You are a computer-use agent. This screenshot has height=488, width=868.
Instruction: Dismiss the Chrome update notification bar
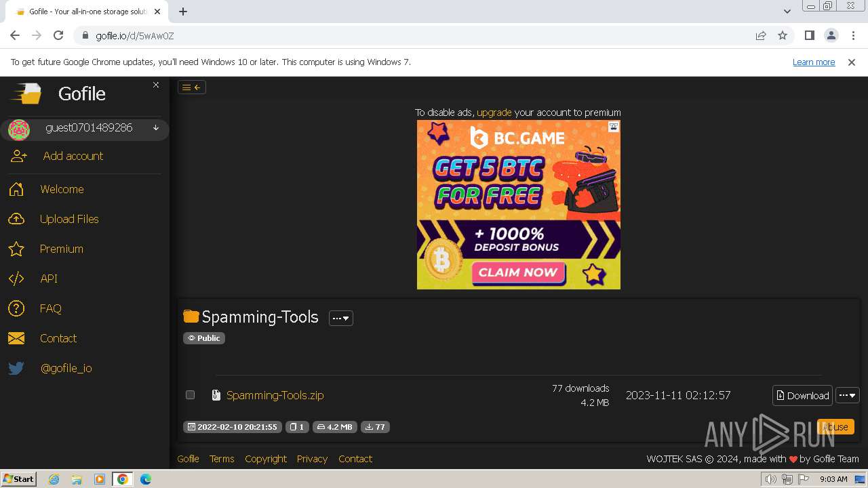tap(852, 62)
